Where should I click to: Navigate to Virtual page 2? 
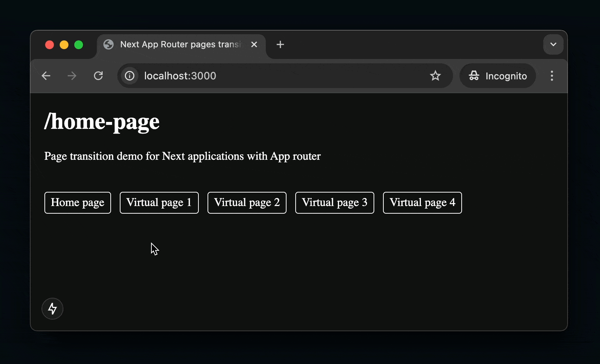247,203
